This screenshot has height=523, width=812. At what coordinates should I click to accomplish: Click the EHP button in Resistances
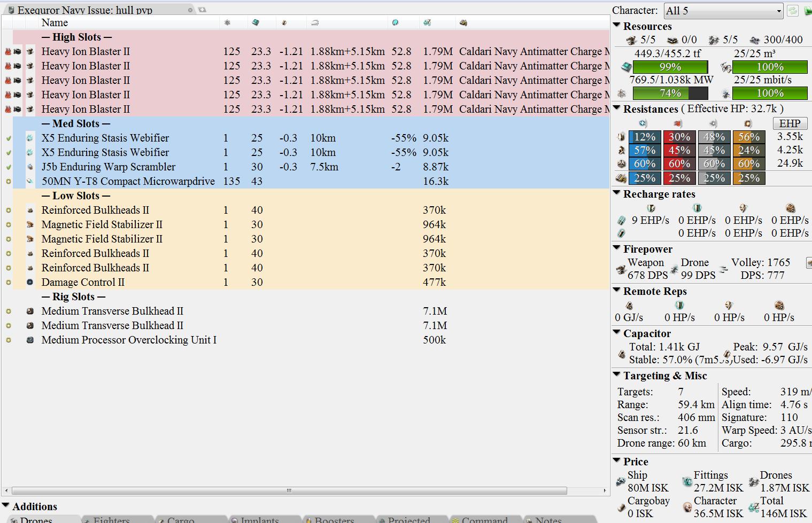(x=790, y=123)
